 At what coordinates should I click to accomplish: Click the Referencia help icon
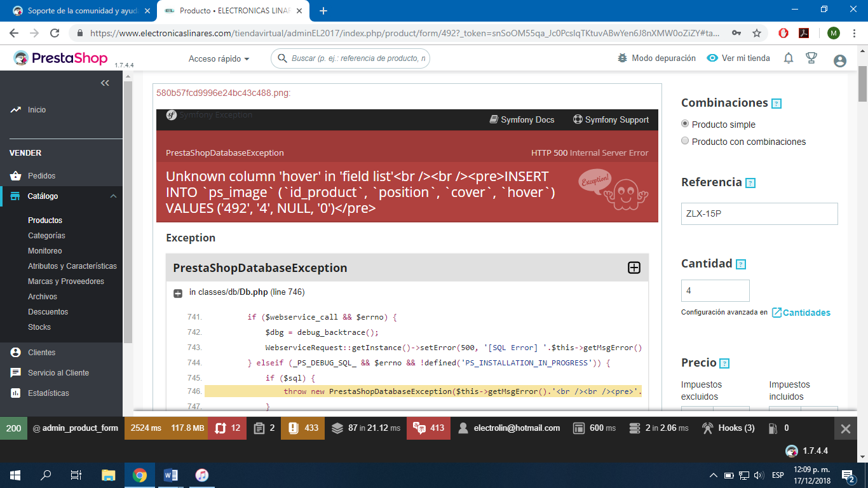pos(750,183)
